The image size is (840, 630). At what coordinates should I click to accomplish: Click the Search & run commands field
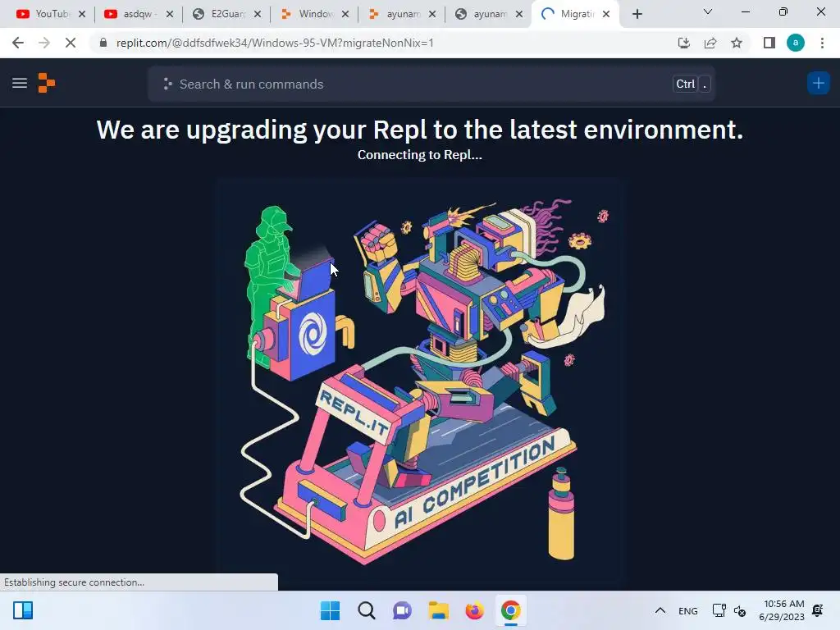(x=431, y=84)
